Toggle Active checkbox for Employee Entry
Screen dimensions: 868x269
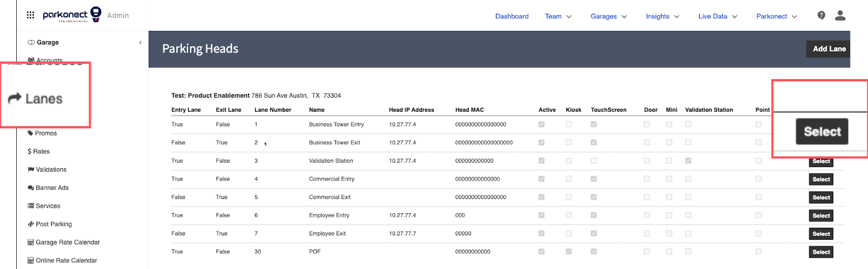click(x=541, y=215)
